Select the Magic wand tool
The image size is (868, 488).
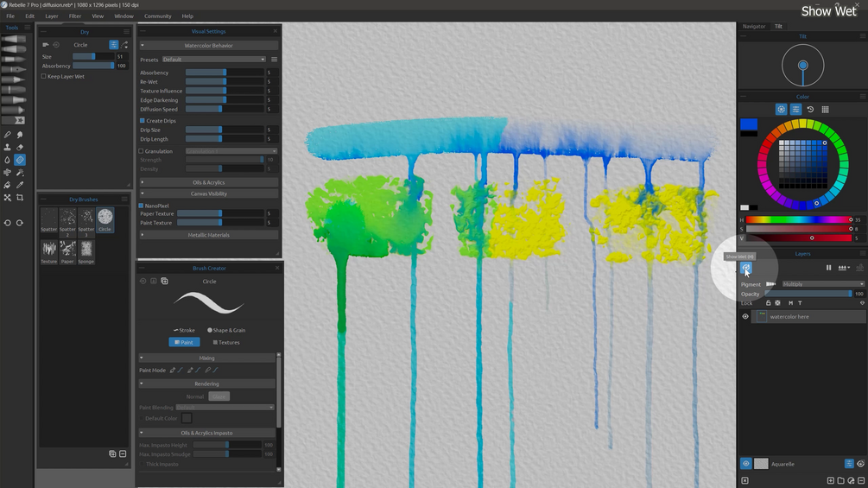tap(20, 173)
